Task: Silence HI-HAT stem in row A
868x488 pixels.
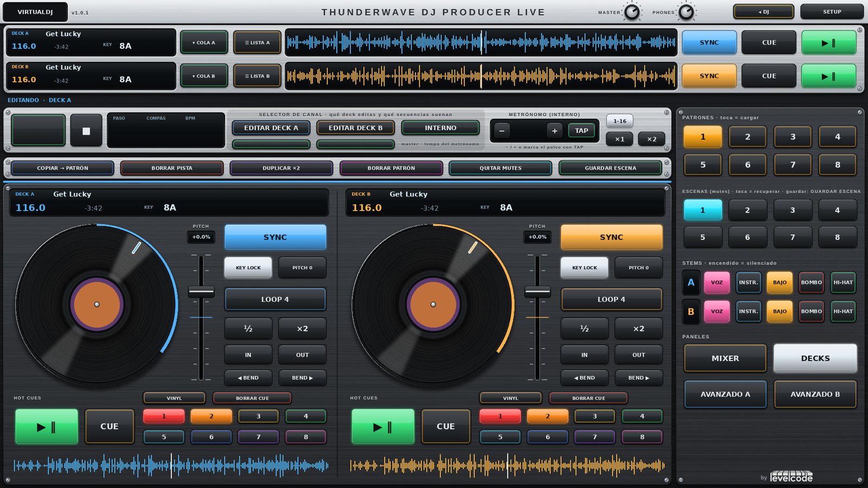Action: click(843, 282)
